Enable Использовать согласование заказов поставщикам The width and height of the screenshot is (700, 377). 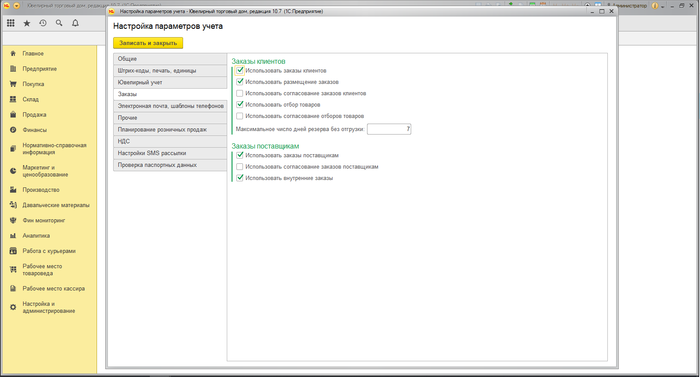(x=240, y=167)
